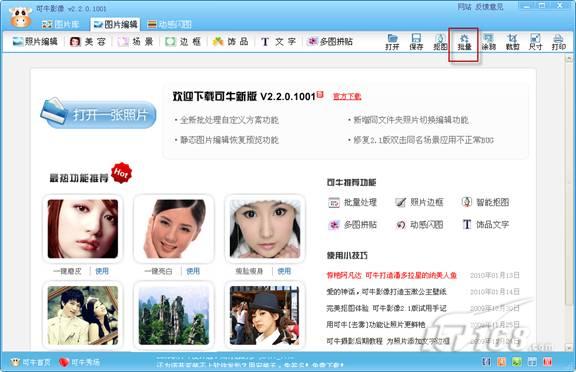Viewport: 576px width, 372px height.
Task: Click 使用 next to 一键亮白
Action: click(193, 271)
